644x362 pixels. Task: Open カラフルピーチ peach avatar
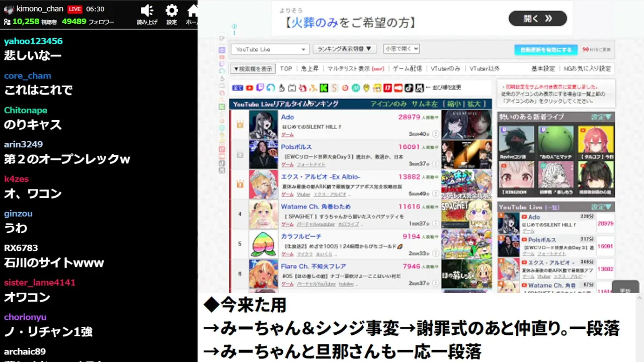pyautogui.click(x=263, y=244)
